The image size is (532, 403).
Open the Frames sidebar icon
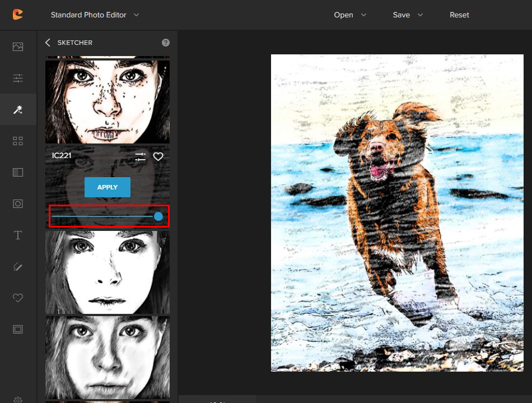pos(18,329)
